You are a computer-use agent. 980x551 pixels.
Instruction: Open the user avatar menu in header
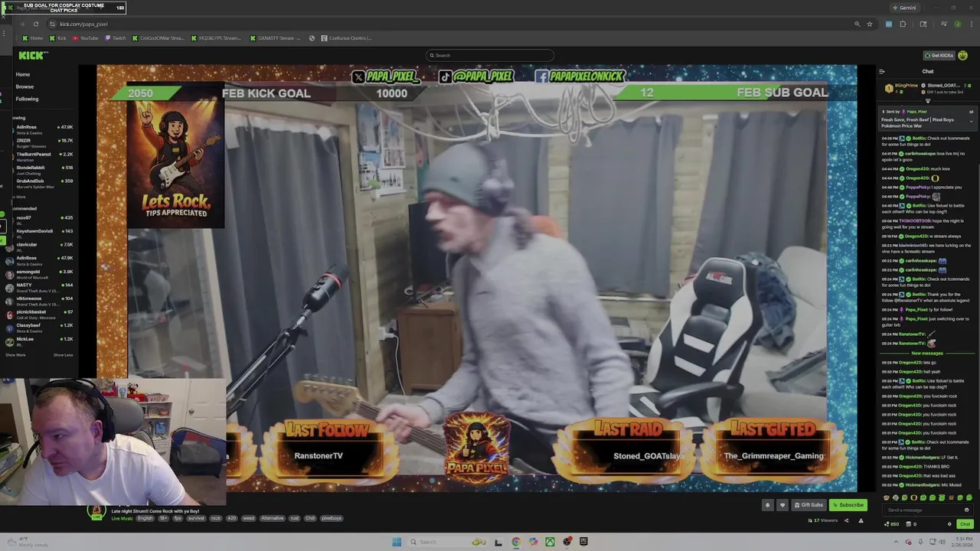pos(963,55)
